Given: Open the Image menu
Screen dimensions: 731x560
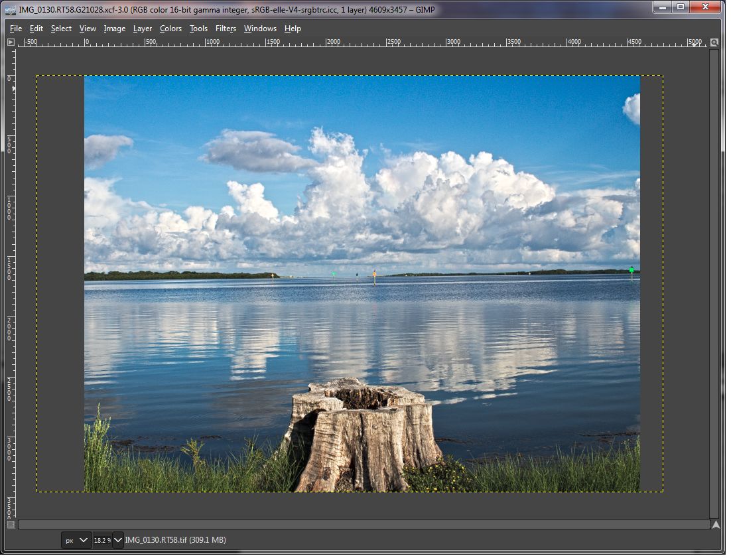Looking at the screenshot, I should (114, 29).
